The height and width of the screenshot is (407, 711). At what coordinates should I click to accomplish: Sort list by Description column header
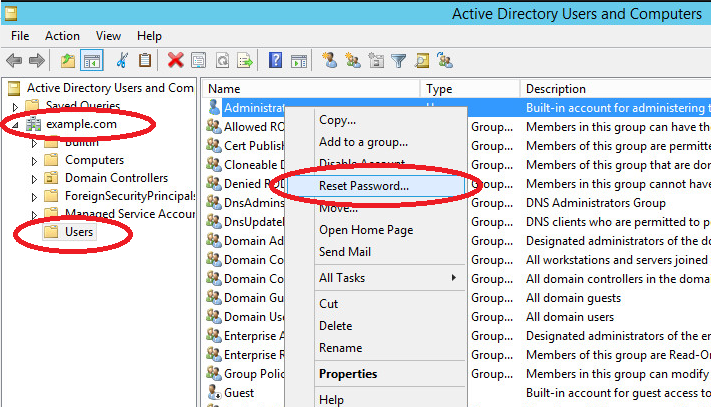tap(556, 89)
